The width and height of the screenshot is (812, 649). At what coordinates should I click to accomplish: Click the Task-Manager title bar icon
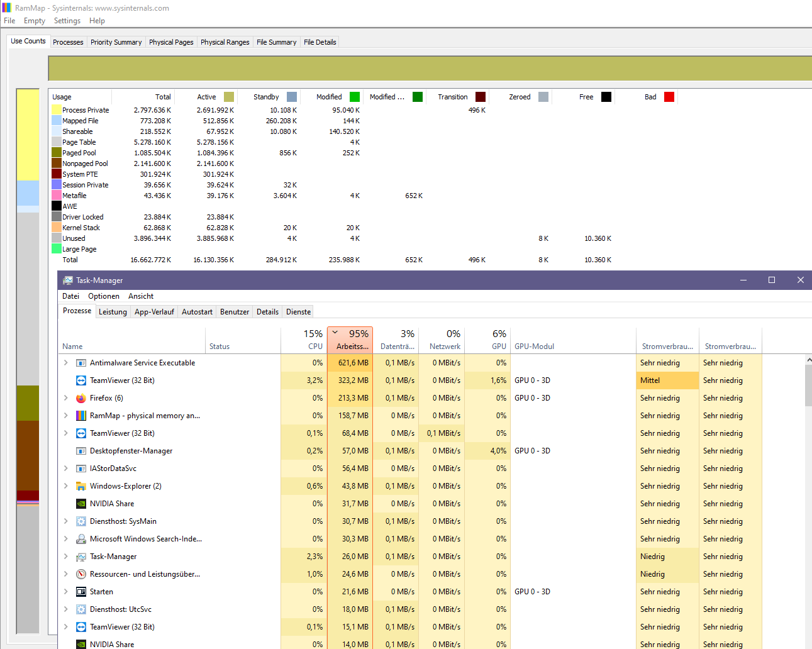pos(68,280)
